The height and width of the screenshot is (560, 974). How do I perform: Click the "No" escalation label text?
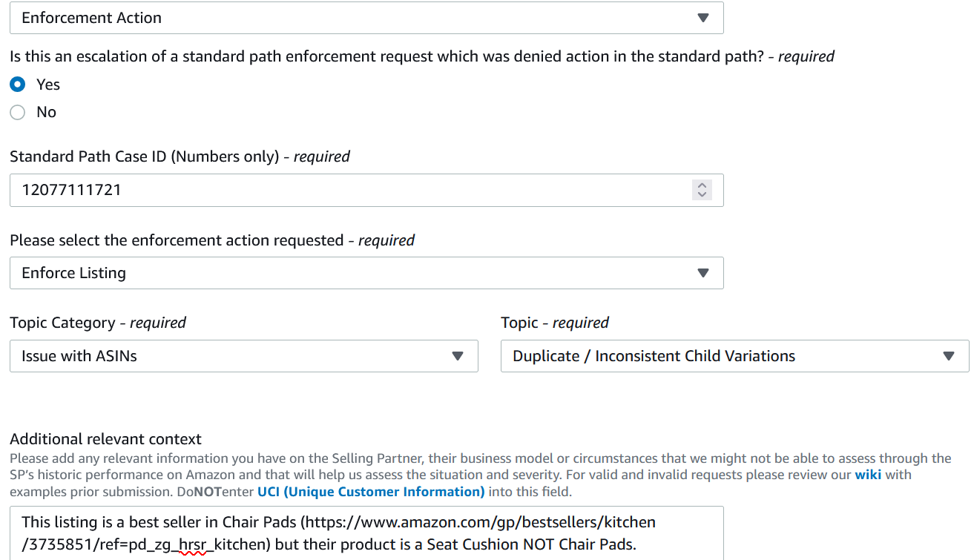pyautogui.click(x=46, y=112)
